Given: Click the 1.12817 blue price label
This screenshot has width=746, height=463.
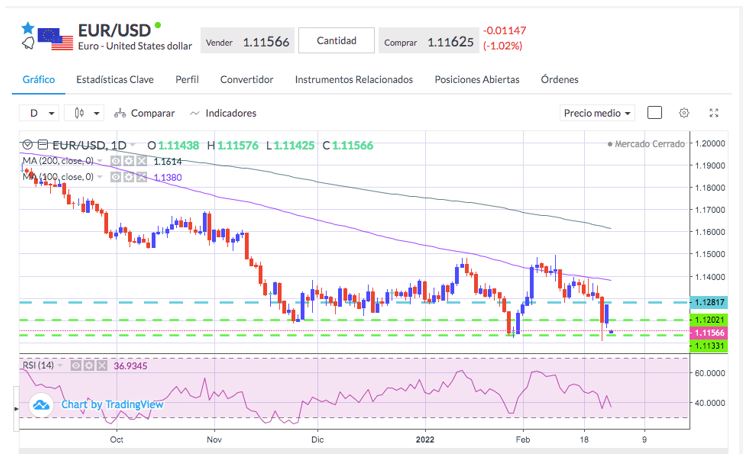Looking at the screenshot, I should 709,302.
